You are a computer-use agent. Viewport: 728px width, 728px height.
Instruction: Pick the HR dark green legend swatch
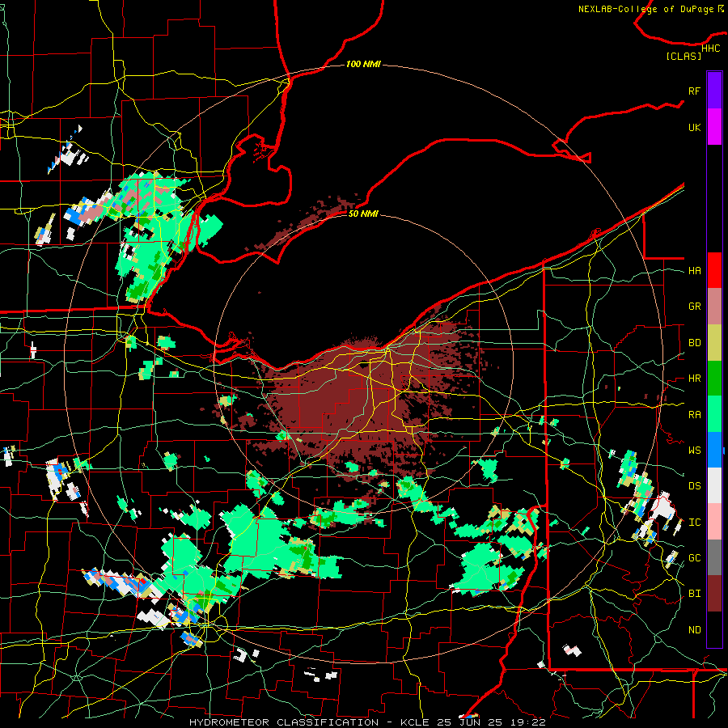pos(714,379)
